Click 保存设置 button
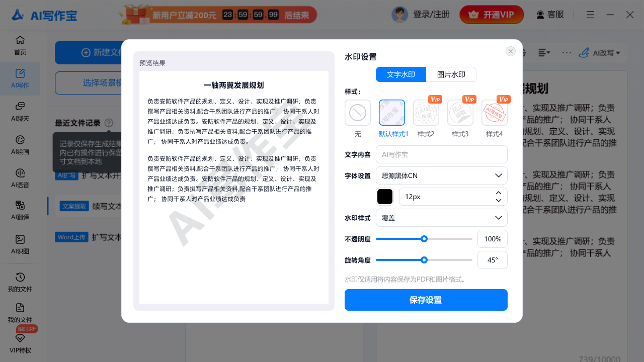 (426, 300)
